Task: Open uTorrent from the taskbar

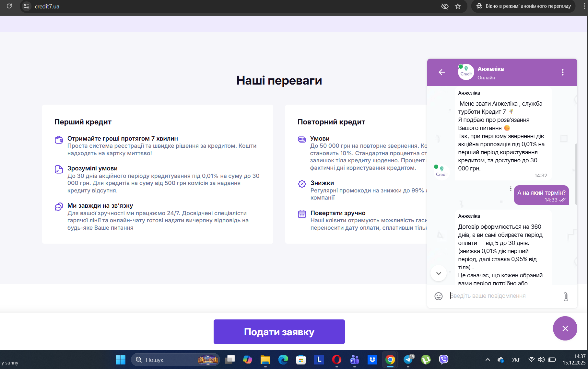Action: pos(426,360)
